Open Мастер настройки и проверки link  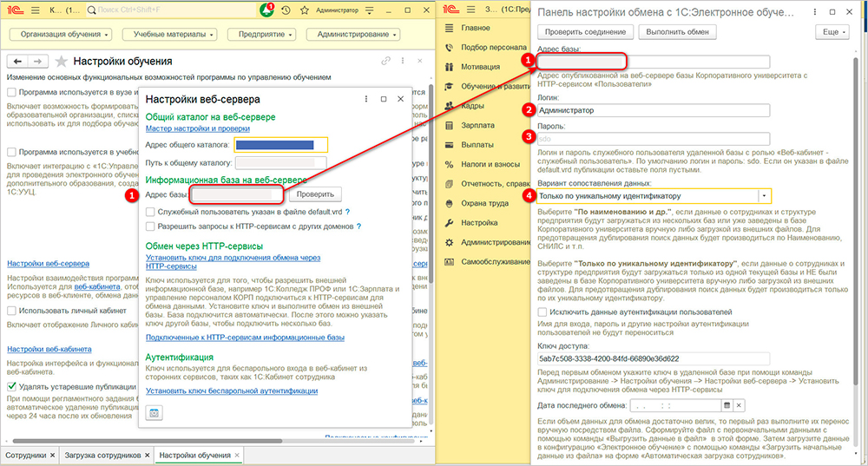click(198, 128)
